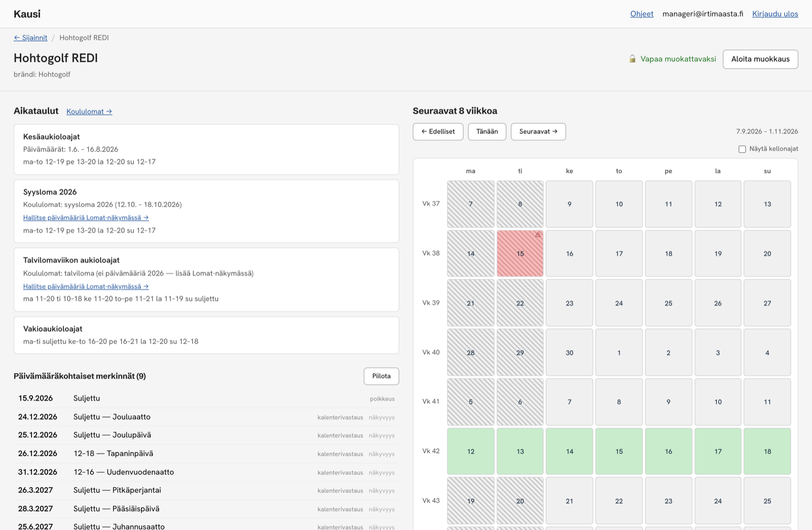
Task: Select Thursday 17 in week 38
Action: 619,253
